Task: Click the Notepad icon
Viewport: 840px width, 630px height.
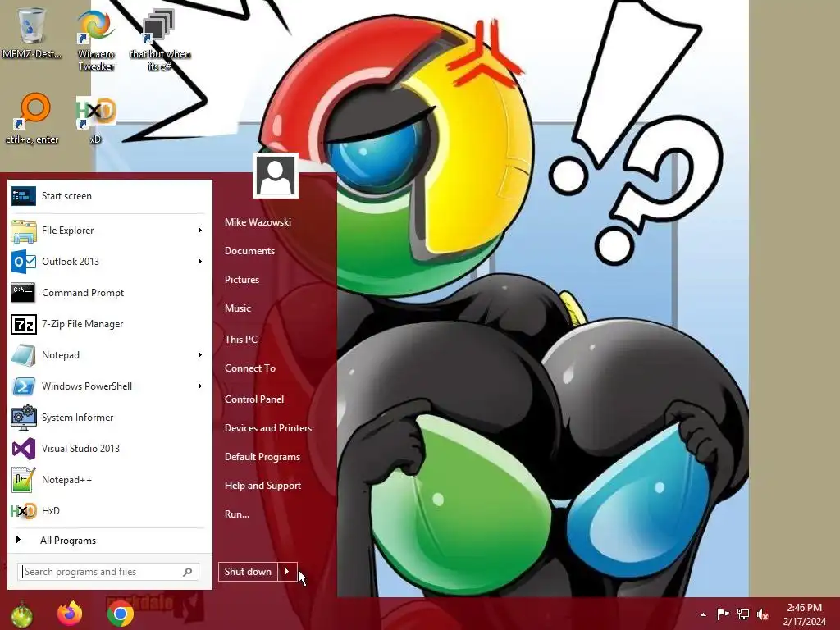Action: tap(24, 355)
